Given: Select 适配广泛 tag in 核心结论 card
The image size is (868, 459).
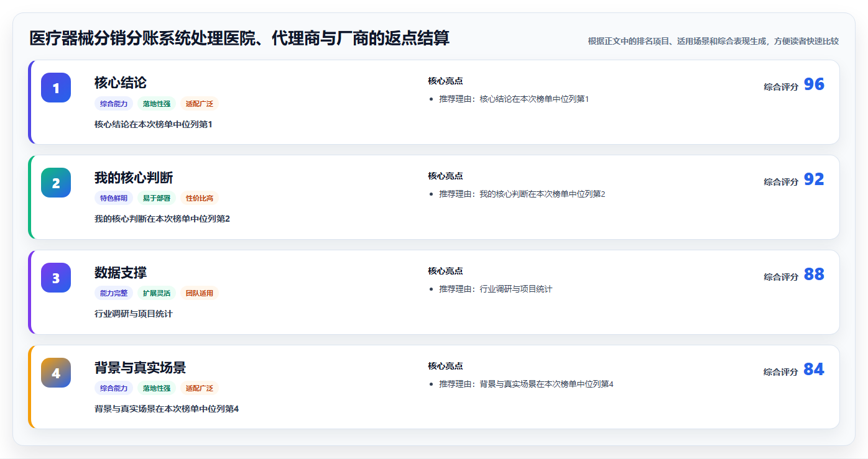Looking at the screenshot, I should tap(200, 104).
